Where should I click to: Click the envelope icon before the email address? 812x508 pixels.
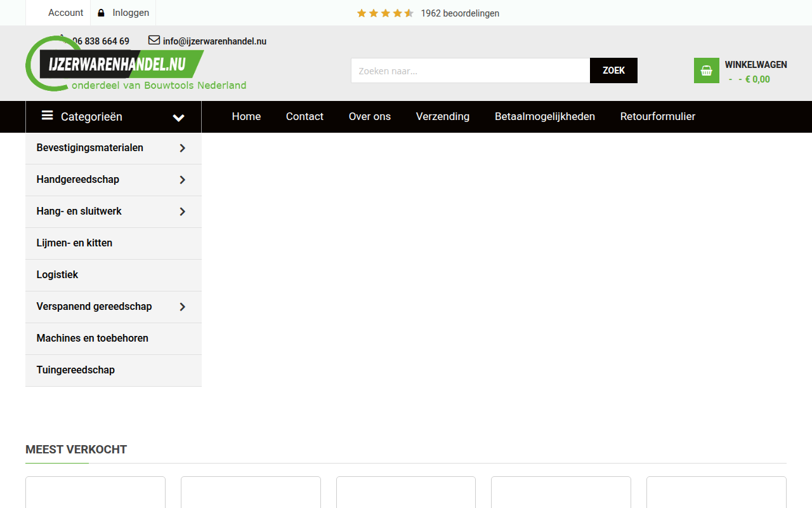click(x=154, y=40)
